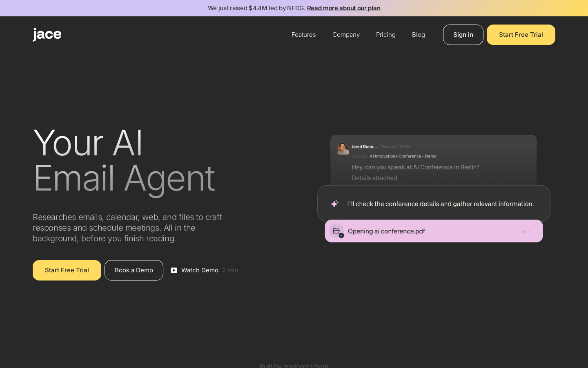Click the 'Today at 2:59 PM' timestamp

click(x=396, y=147)
